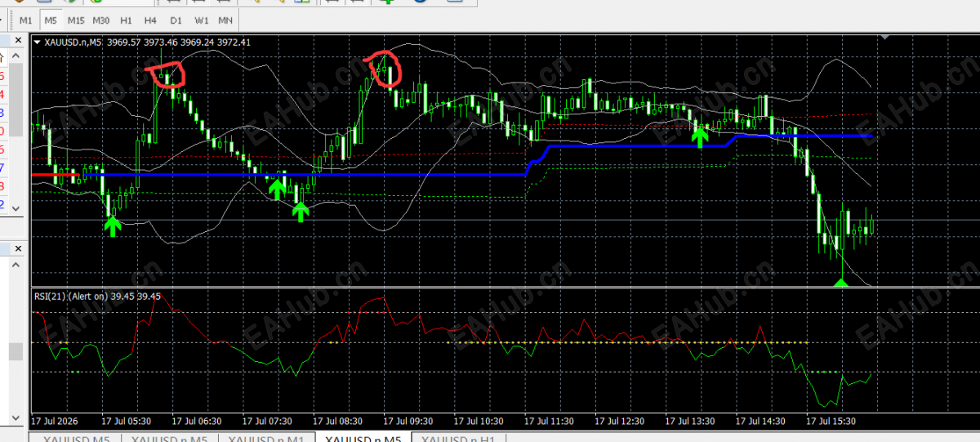Select the W1 weekly timeframe
This screenshot has width=980, height=442.
tap(201, 19)
